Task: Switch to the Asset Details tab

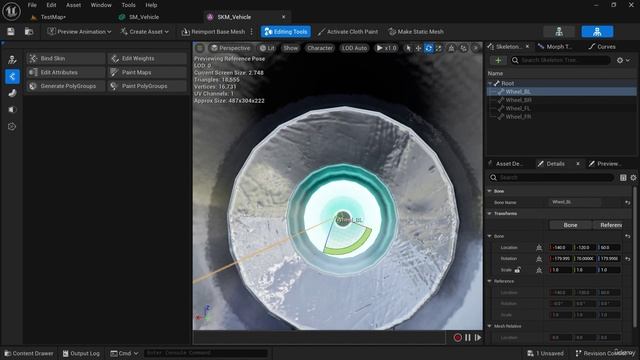Action: pos(507,164)
